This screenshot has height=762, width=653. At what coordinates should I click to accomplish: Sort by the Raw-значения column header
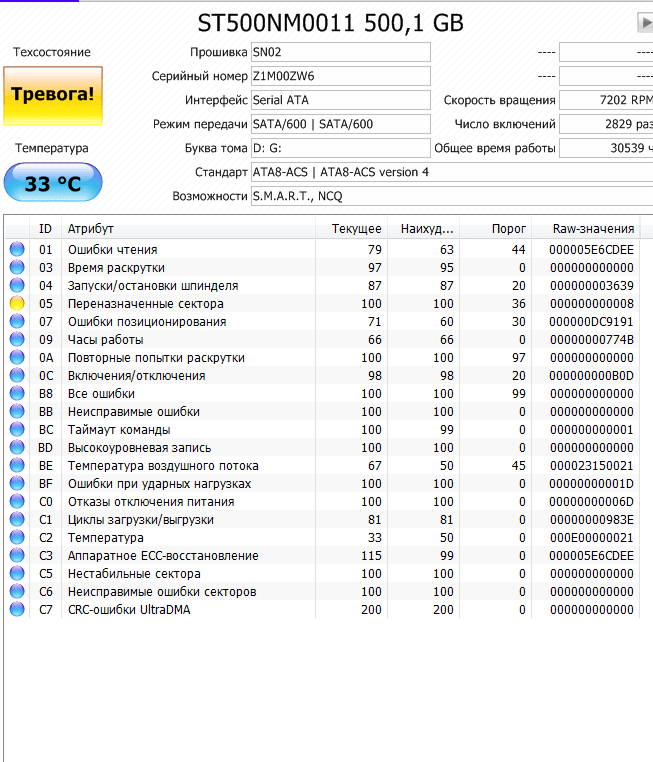(585, 228)
